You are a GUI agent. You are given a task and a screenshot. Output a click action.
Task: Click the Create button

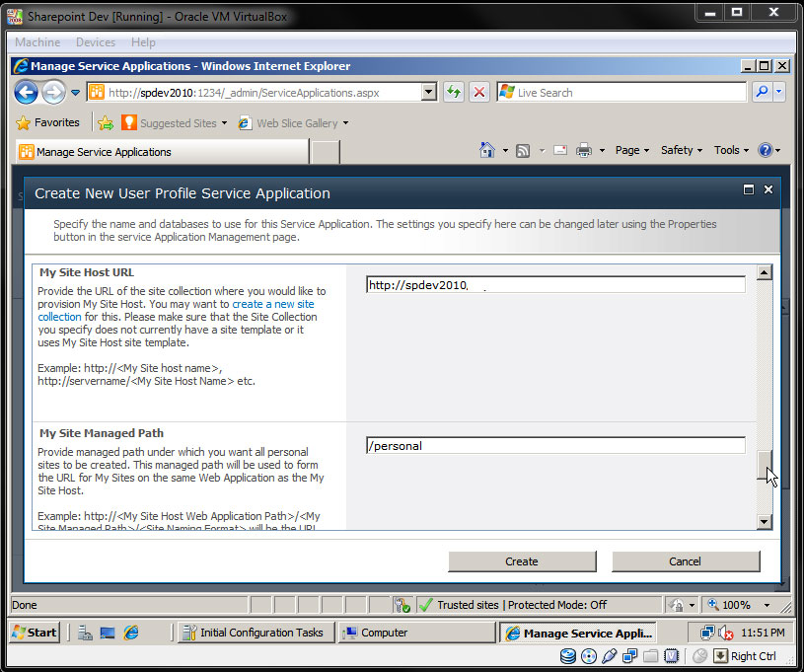[522, 561]
